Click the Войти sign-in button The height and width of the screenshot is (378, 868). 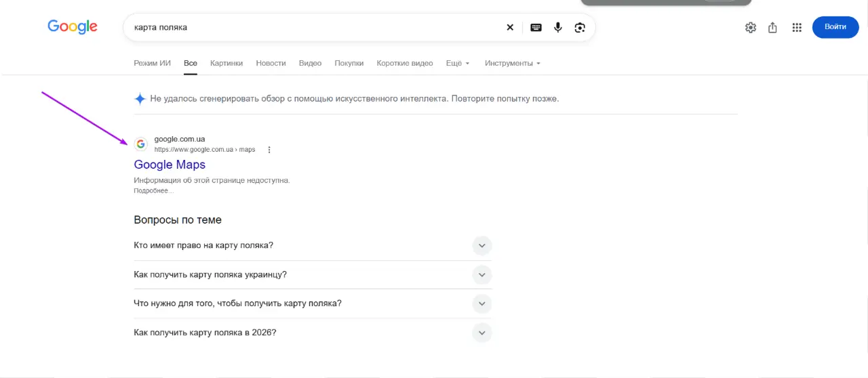tap(835, 27)
